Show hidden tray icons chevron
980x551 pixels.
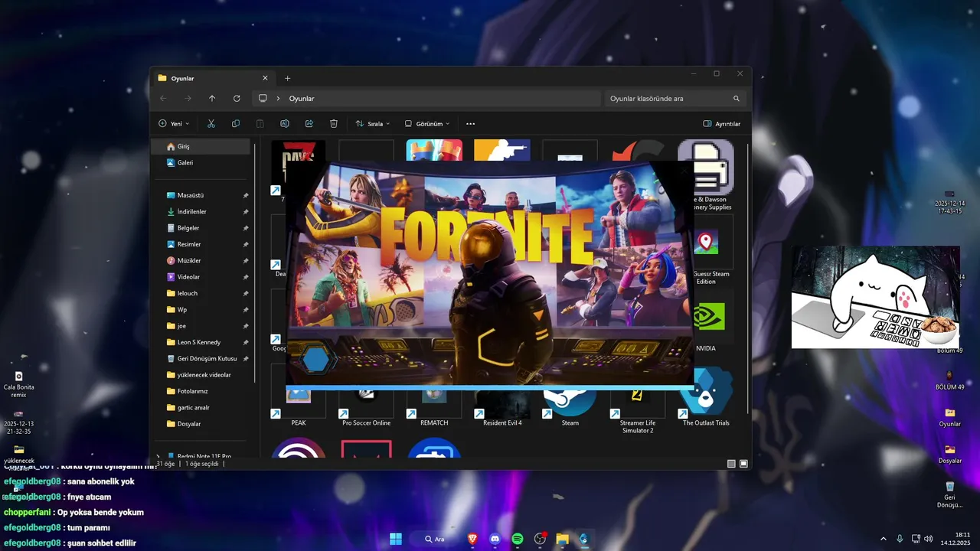click(x=884, y=539)
